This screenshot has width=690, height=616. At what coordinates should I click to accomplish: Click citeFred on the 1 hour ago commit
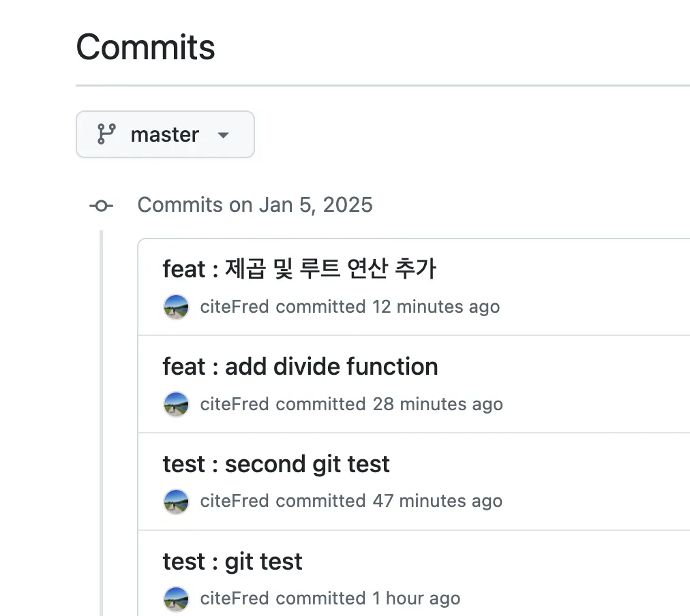(235, 599)
